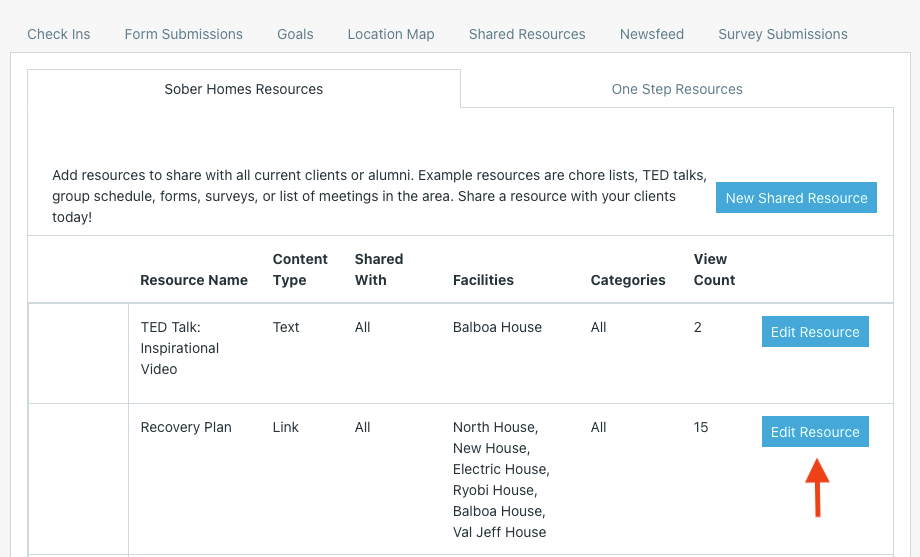
Task: Open the Check Ins tab
Action: coord(59,34)
